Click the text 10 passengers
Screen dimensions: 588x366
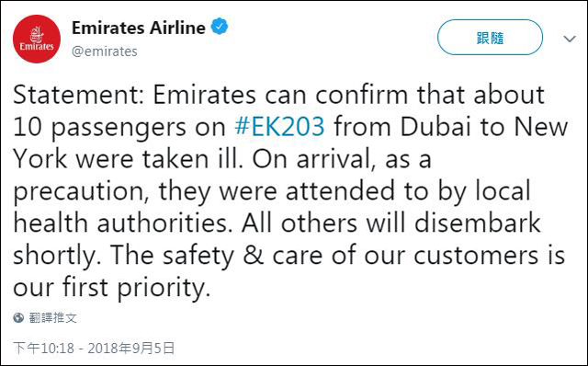(100, 128)
